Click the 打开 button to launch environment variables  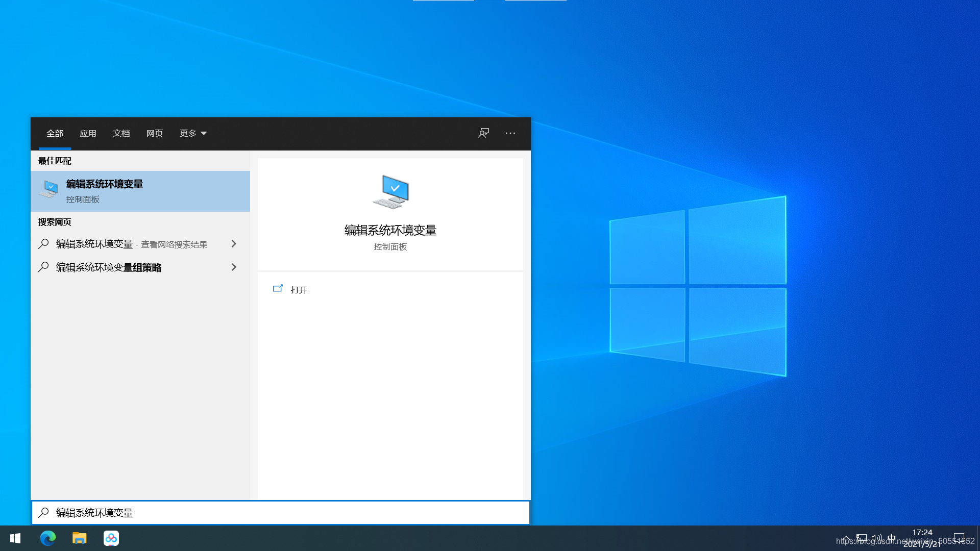(299, 290)
